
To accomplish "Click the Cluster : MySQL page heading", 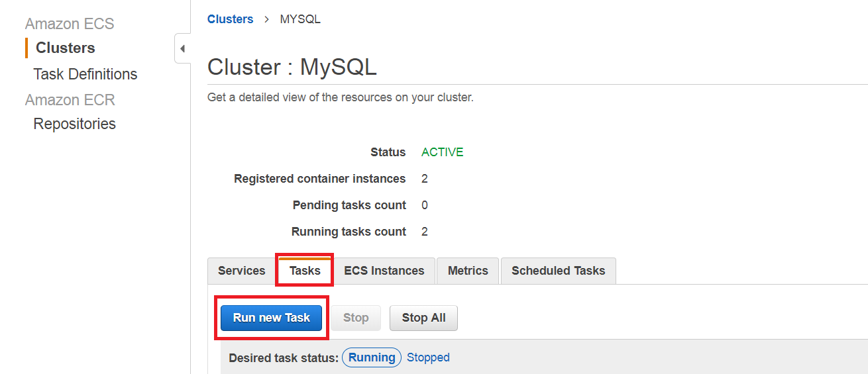I will coord(292,67).
